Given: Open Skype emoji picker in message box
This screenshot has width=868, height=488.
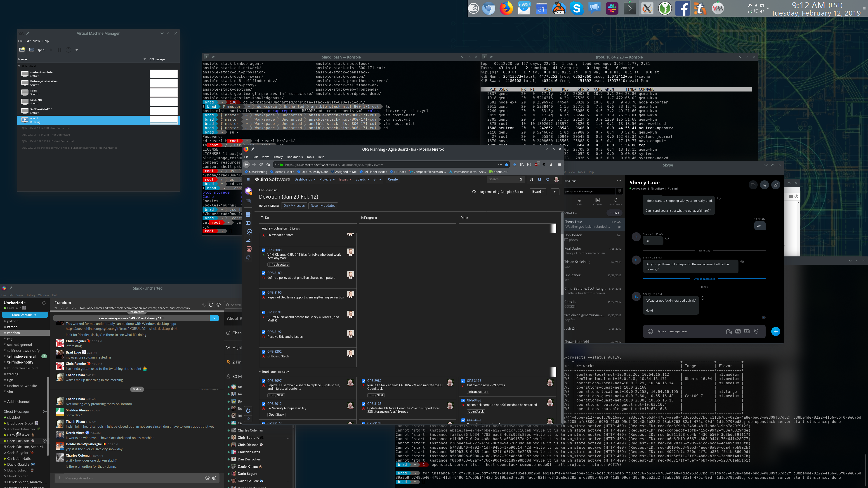Looking at the screenshot, I should [x=650, y=331].
